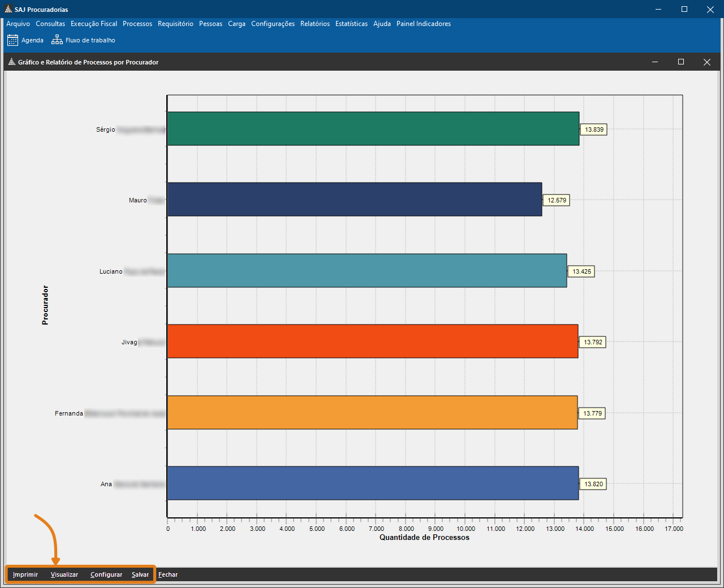Open the Processos menu
Screen dimensions: 724x588
[x=137, y=24]
